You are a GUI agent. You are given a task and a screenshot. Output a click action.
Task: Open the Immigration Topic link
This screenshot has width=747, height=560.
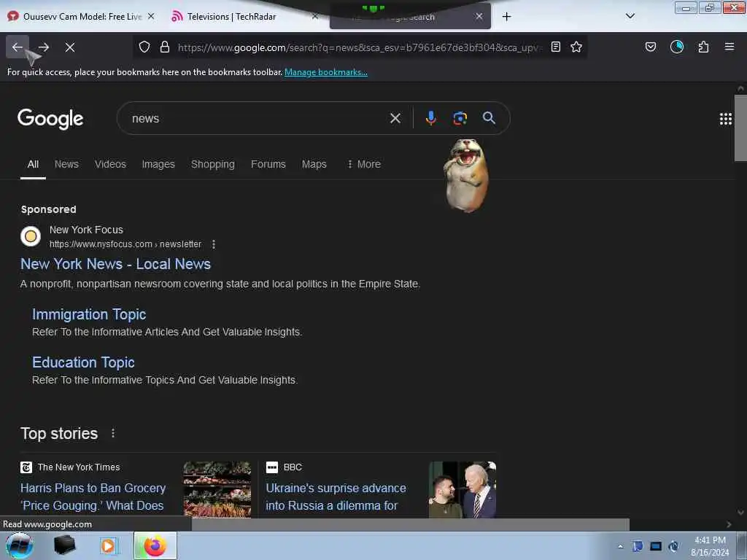tap(89, 314)
